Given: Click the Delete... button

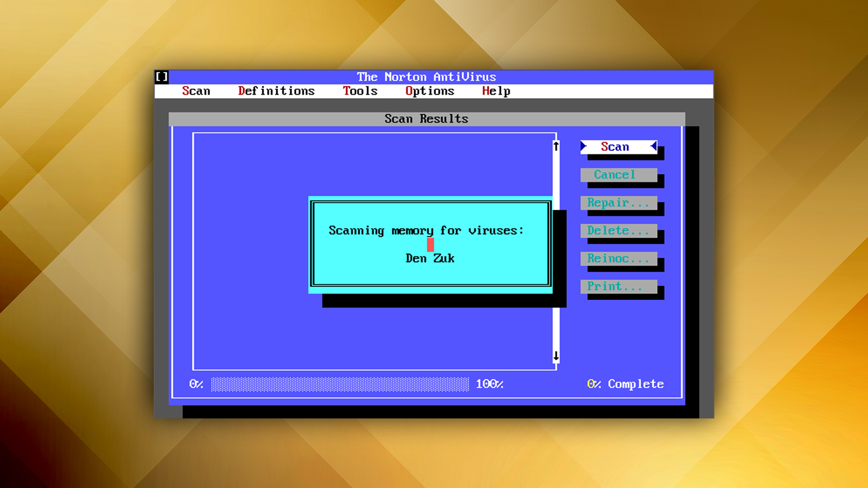Looking at the screenshot, I should pyautogui.click(x=618, y=230).
